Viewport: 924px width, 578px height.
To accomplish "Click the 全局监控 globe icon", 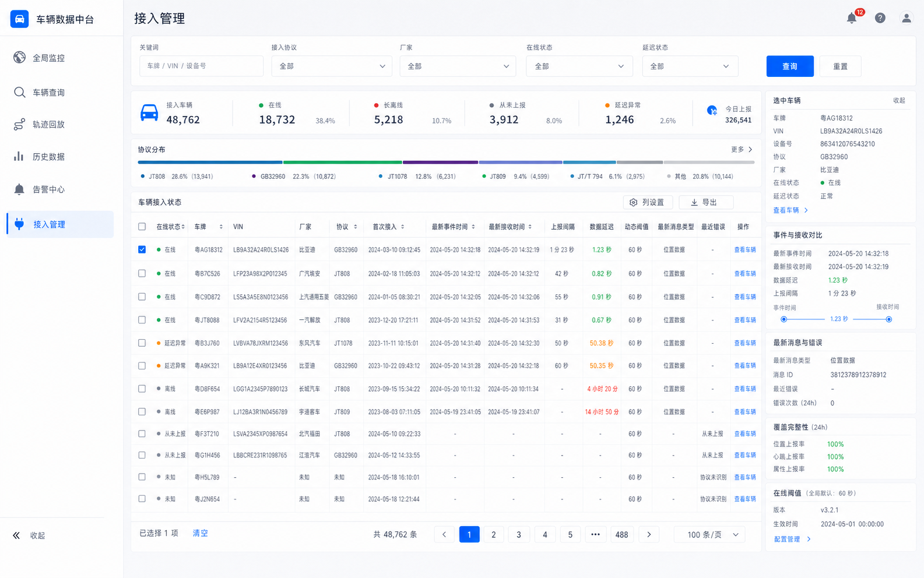I will pyautogui.click(x=19, y=57).
